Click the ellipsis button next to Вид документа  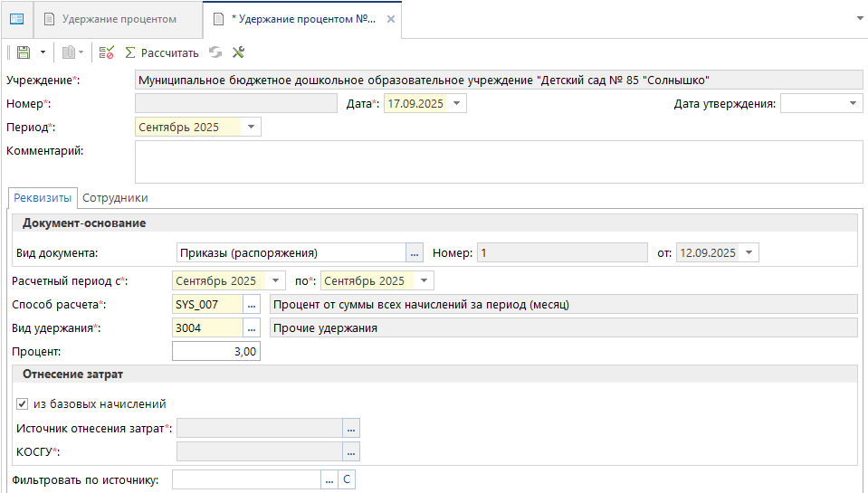pos(415,253)
